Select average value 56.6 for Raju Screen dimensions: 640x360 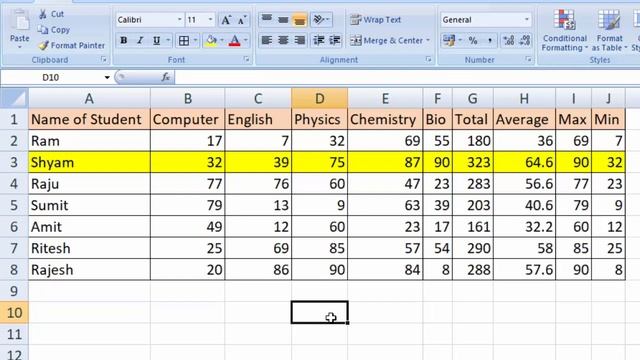pyautogui.click(x=524, y=184)
